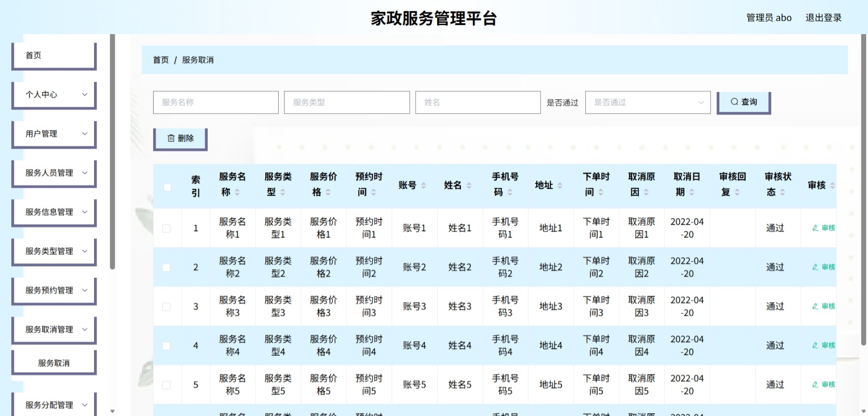Sort by 审核 column arrows
Viewport: 868px width, 416px height.
[833, 186]
